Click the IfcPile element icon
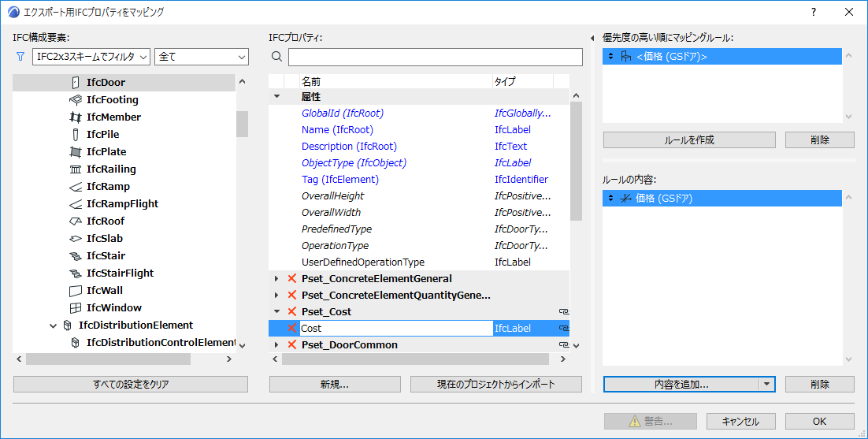This screenshot has height=439, width=868. pyautogui.click(x=76, y=135)
